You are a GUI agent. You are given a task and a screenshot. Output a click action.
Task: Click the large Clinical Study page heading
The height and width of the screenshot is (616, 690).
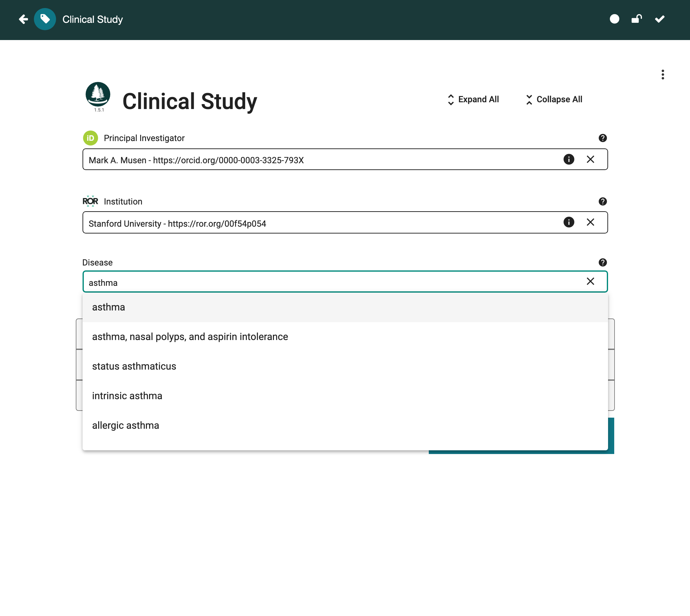[x=190, y=101]
